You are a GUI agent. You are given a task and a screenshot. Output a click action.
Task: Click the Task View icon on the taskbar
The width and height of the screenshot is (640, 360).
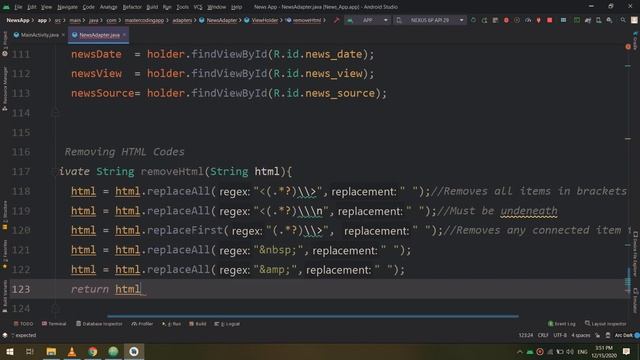30,351
